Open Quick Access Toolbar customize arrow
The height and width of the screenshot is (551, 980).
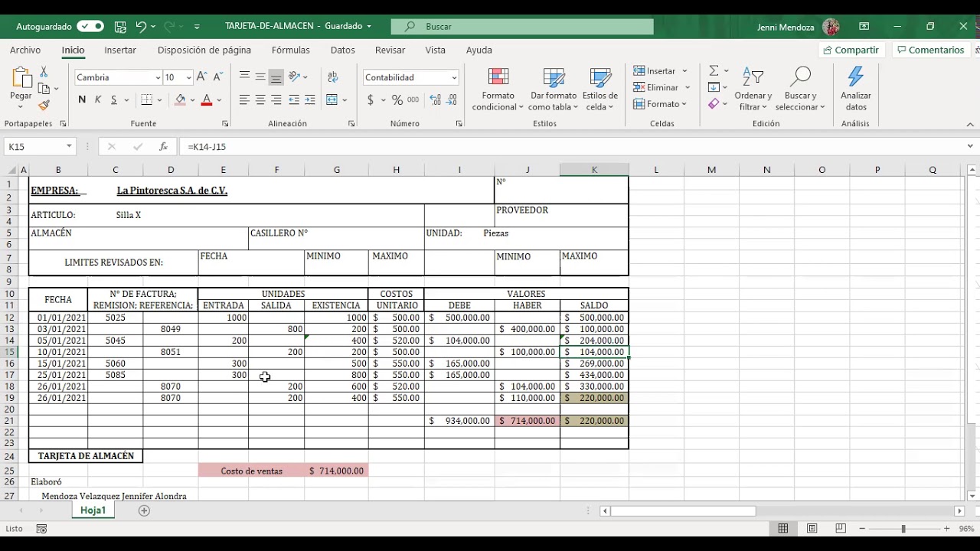(197, 27)
